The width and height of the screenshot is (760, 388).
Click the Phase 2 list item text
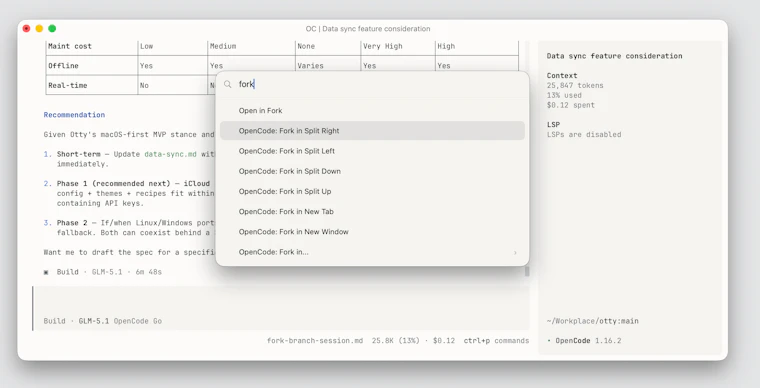coord(72,223)
